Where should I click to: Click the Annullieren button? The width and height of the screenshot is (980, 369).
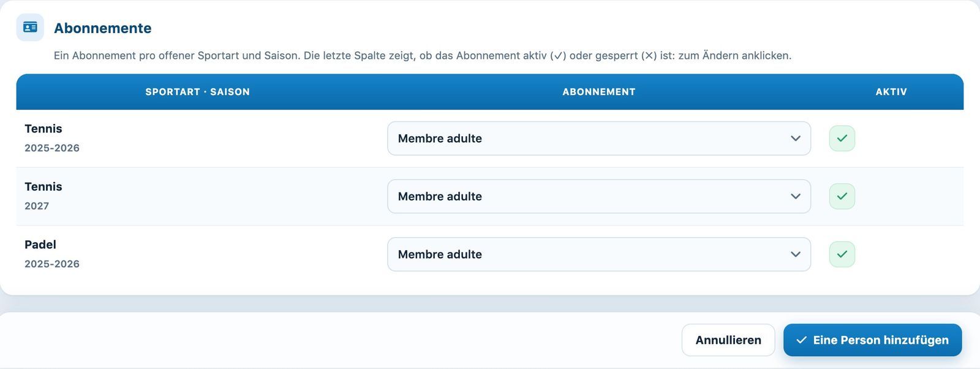pos(728,340)
